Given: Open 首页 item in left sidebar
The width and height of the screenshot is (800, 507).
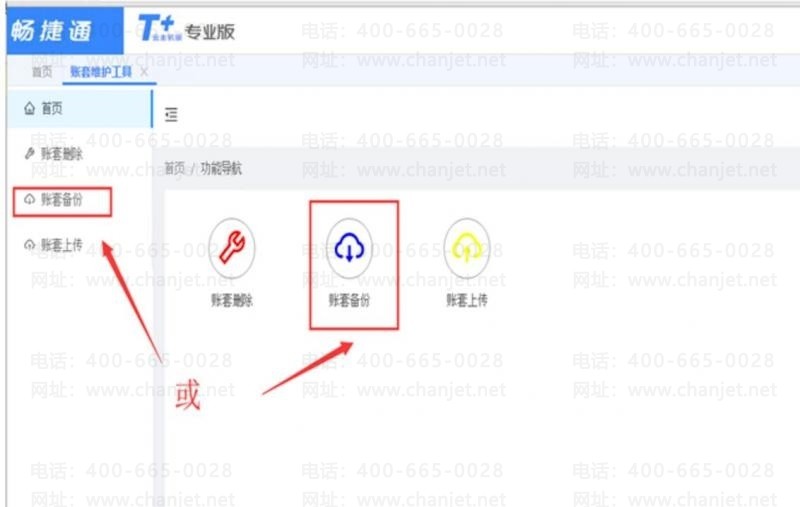Looking at the screenshot, I should pos(80,108).
